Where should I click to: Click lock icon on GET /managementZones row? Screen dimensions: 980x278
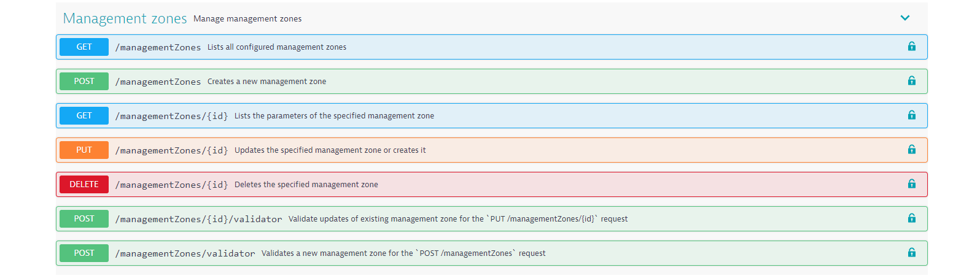912,47
